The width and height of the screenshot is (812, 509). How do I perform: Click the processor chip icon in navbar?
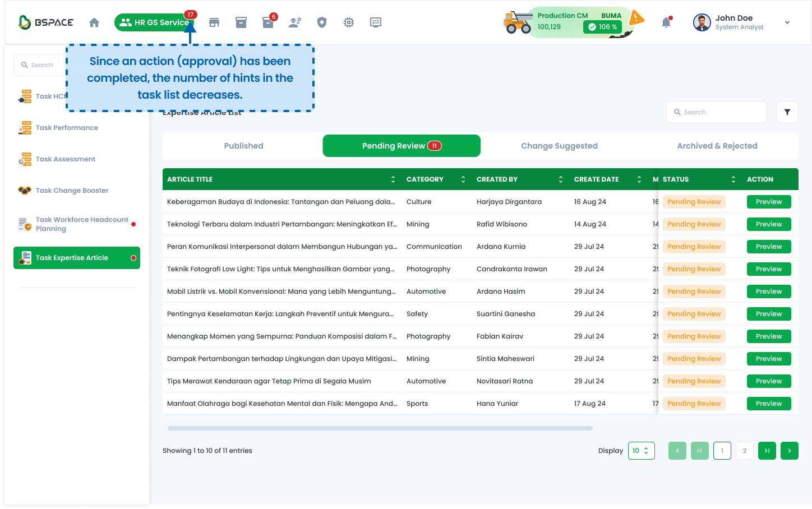pos(349,22)
